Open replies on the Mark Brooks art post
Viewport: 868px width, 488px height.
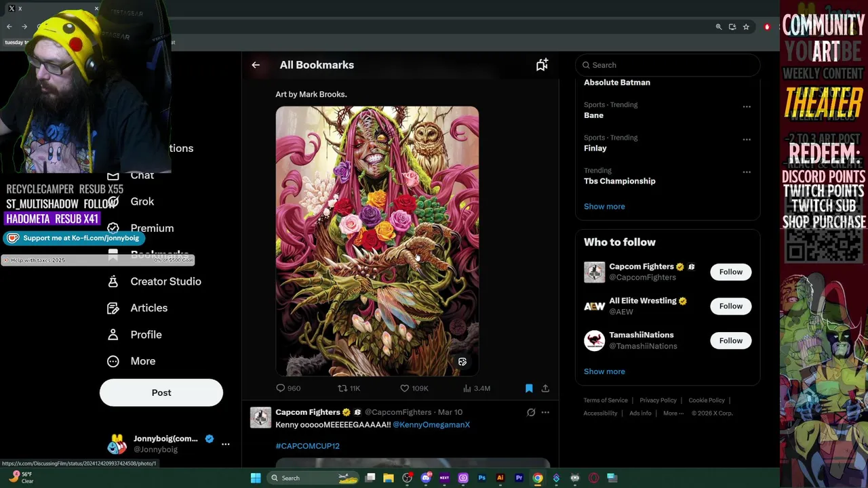pos(288,388)
